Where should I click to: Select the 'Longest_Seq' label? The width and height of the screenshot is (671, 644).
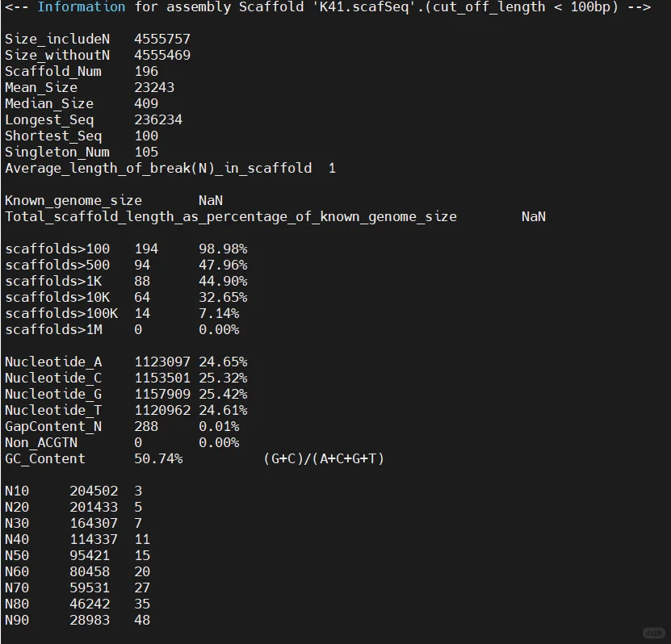(x=49, y=119)
